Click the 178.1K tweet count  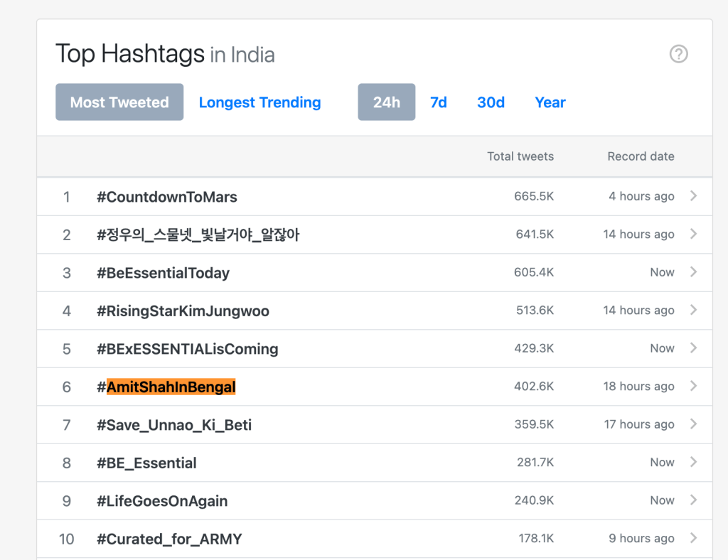pos(536,539)
